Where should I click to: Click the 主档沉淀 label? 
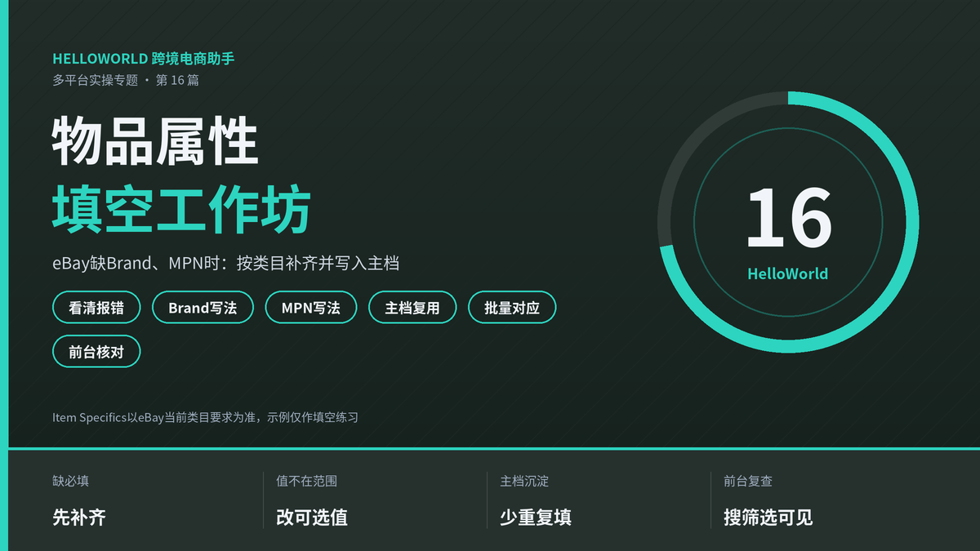524,482
